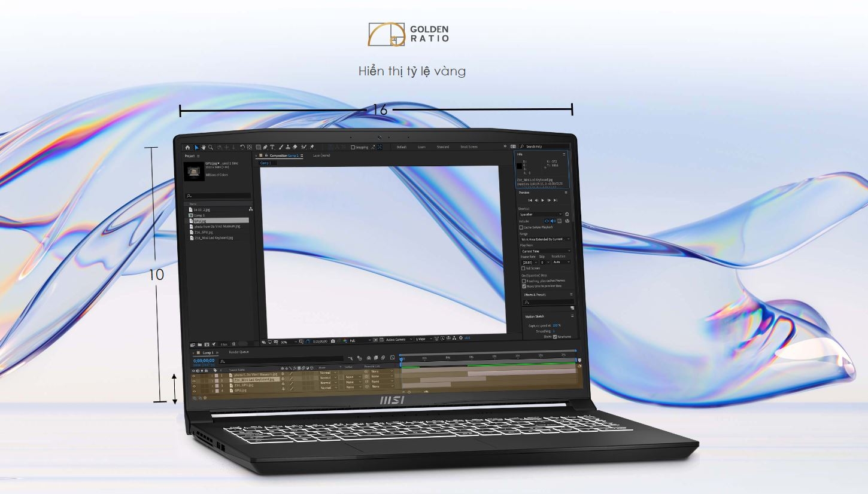Viewport: 868px width, 494px height.
Task: Open the 1 View layout dropdown
Action: [424, 340]
